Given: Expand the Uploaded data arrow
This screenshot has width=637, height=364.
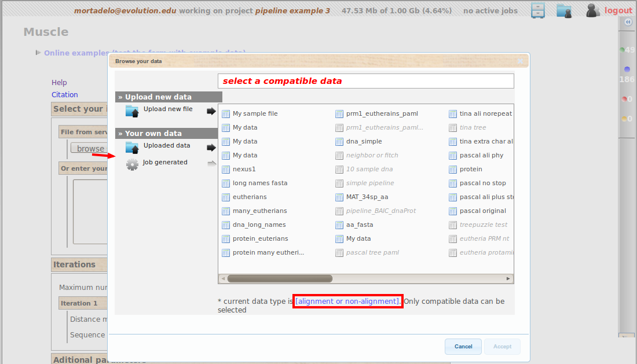Looking at the screenshot, I should pyautogui.click(x=211, y=148).
